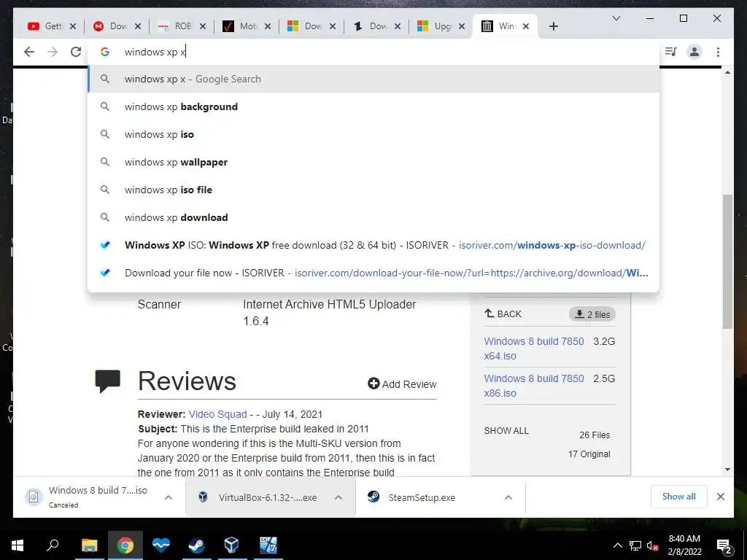This screenshot has height=560, width=747.
Task: Open VirtualBox from the taskbar
Action: (231, 545)
